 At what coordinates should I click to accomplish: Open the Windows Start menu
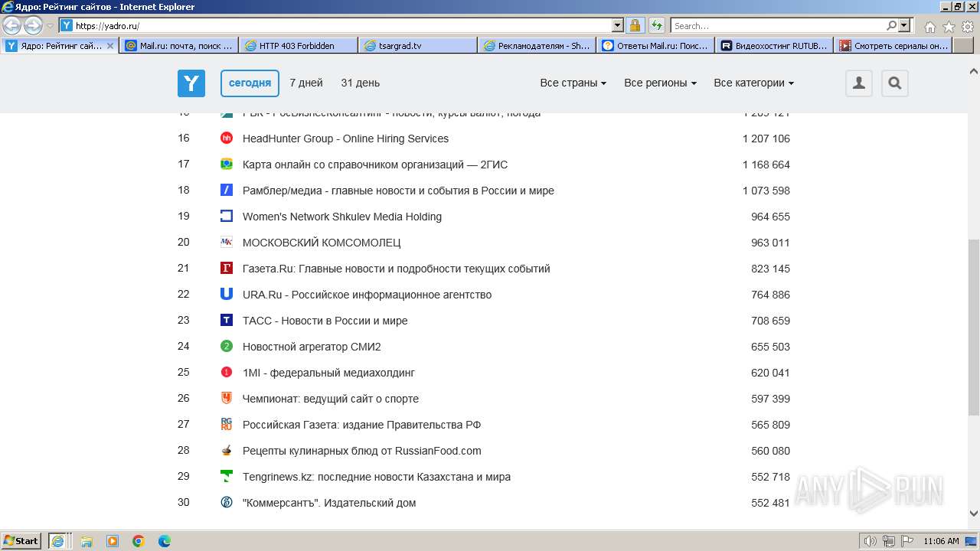point(21,540)
